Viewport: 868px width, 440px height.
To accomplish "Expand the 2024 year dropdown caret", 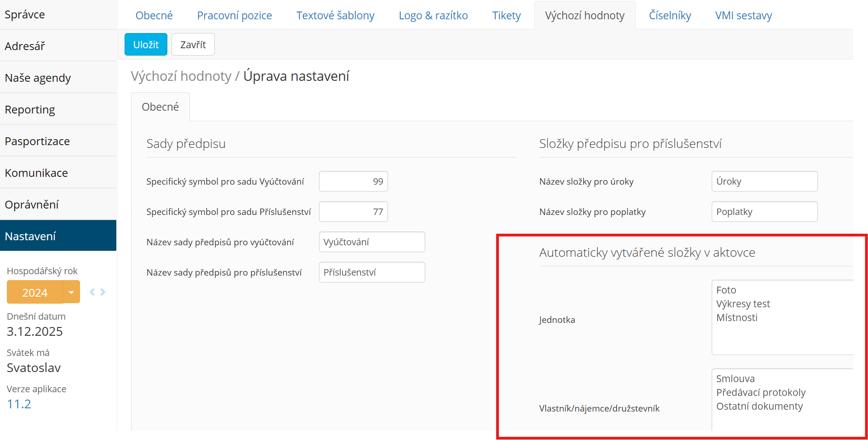I will [x=71, y=292].
